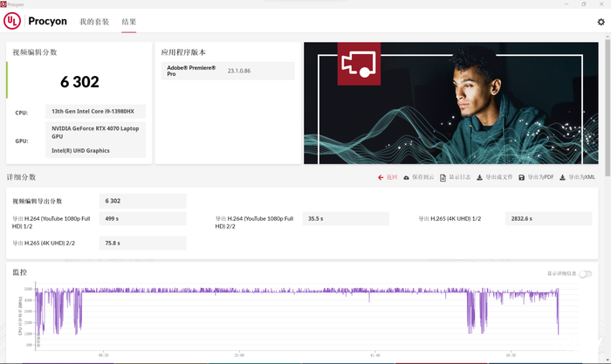Click the 2832.6 s value

click(521, 219)
